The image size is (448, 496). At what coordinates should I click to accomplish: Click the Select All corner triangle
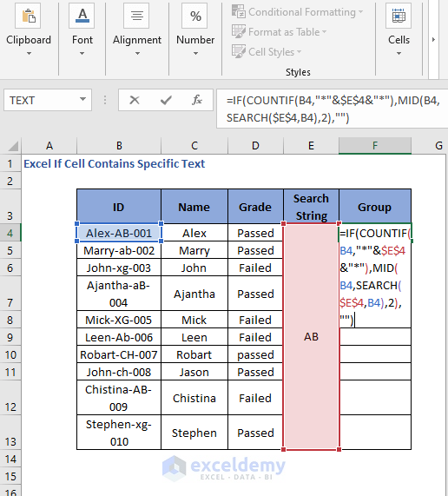[13, 146]
